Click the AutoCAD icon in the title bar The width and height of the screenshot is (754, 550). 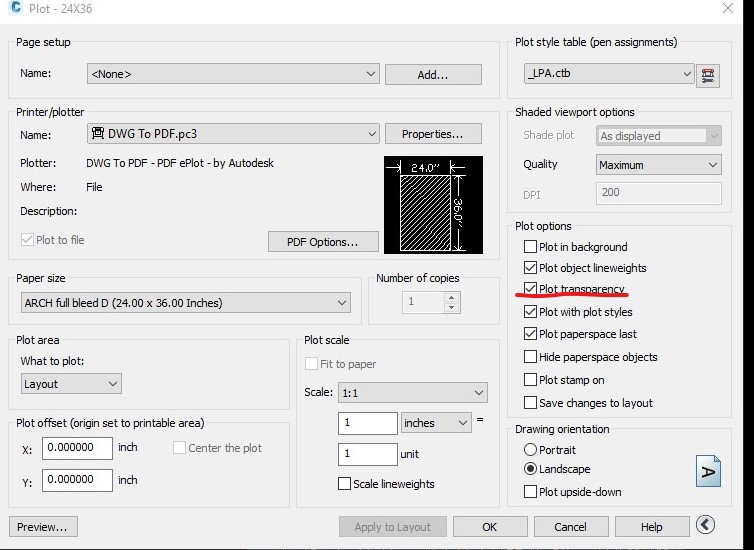coord(17,8)
